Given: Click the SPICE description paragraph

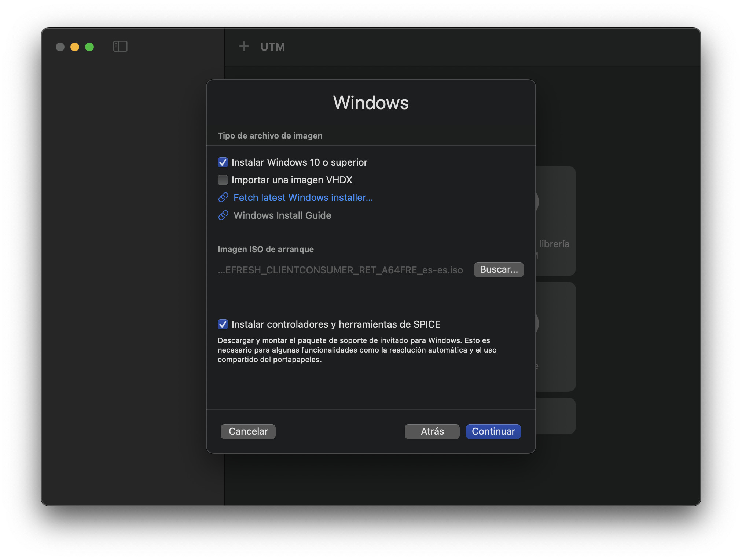Looking at the screenshot, I should coord(357,350).
